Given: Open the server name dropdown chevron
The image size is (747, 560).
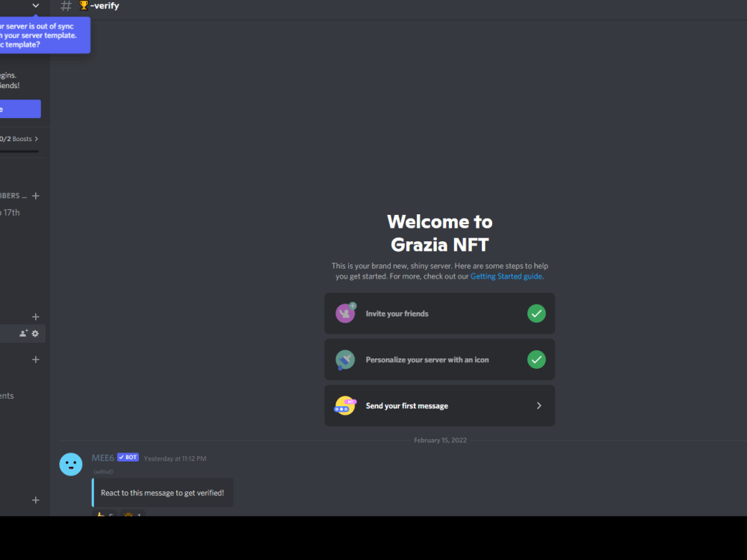Looking at the screenshot, I should point(35,5).
